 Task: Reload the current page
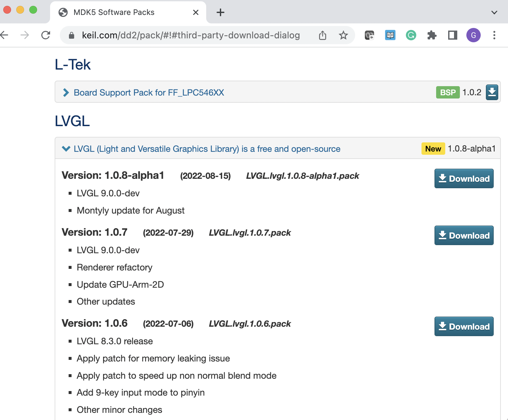coord(46,35)
